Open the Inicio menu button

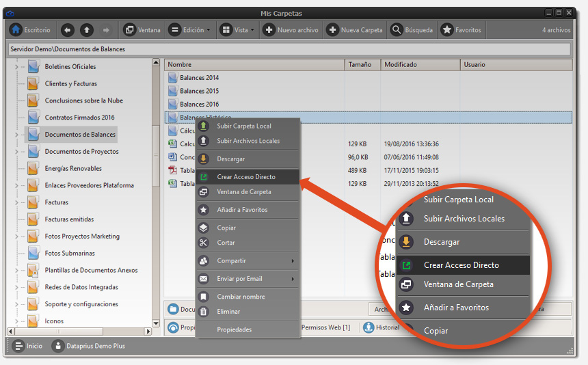(x=27, y=346)
